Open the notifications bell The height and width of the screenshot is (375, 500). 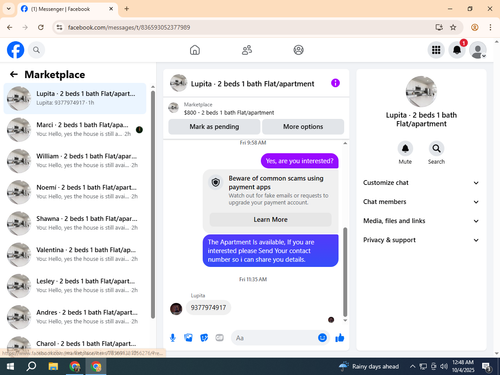pyautogui.click(x=457, y=50)
